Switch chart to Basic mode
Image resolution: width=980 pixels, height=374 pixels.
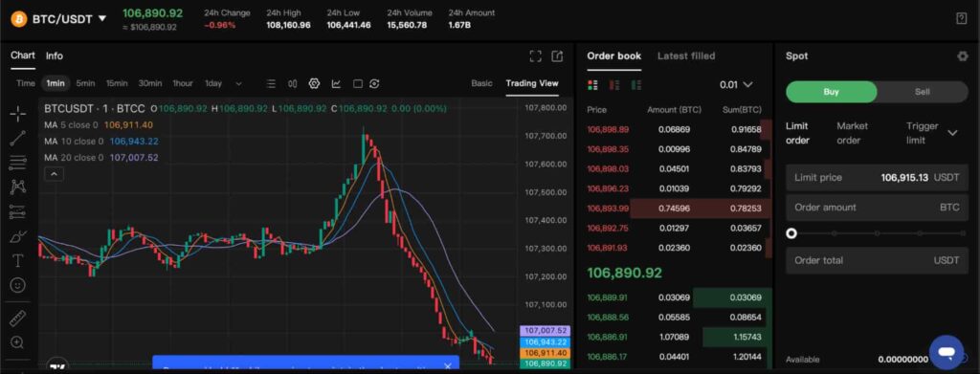pyautogui.click(x=482, y=83)
